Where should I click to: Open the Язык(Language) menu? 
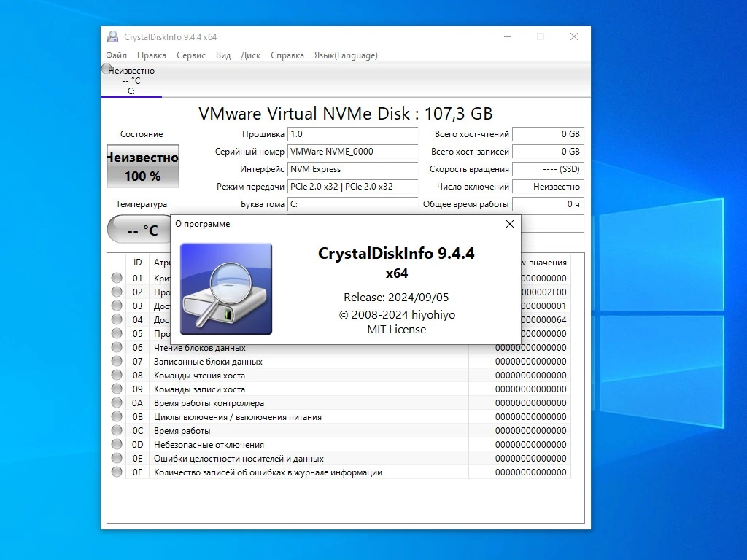pos(346,55)
